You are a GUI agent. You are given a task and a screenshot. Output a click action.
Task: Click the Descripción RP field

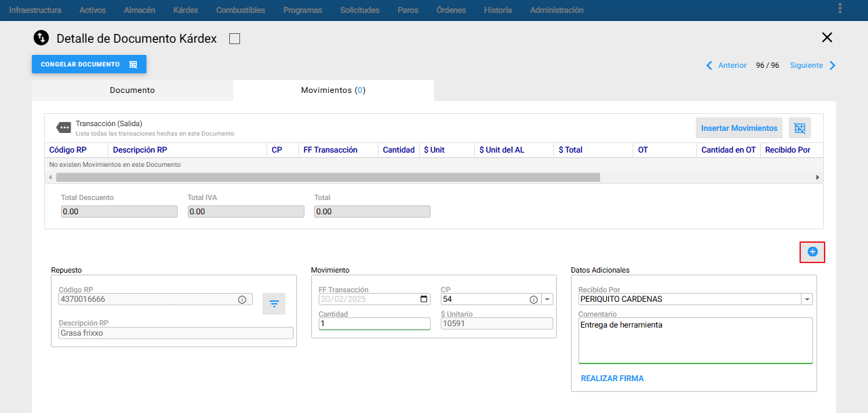(x=176, y=333)
